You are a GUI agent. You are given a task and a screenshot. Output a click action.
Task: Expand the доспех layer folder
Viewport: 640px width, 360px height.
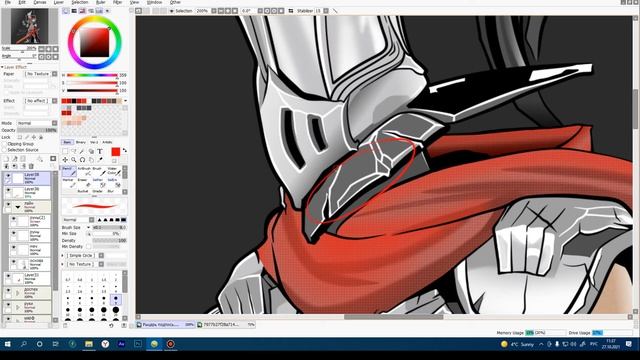(18, 293)
